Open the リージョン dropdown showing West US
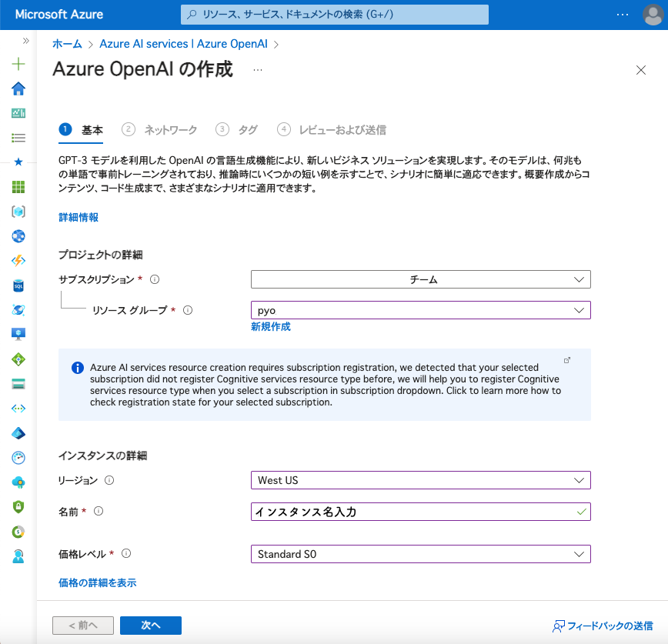This screenshot has height=644, width=668. pyautogui.click(x=420, y=480)
